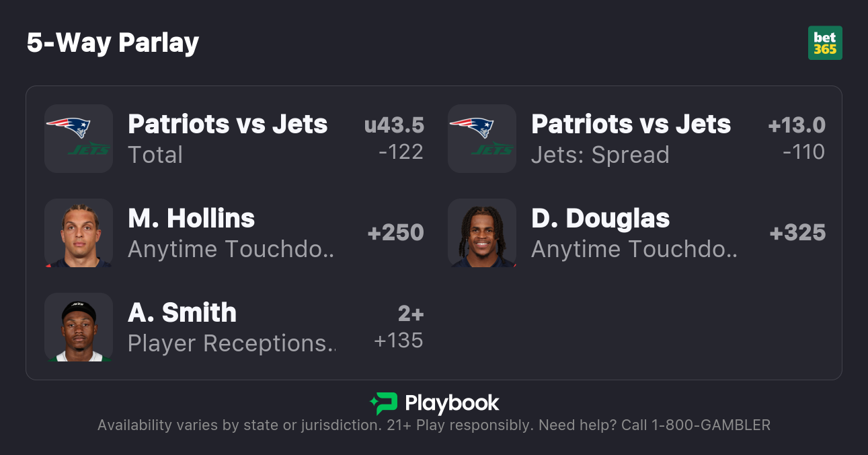Click M. Hollins player name
This screenshot has height=455, width=868.
192,219
